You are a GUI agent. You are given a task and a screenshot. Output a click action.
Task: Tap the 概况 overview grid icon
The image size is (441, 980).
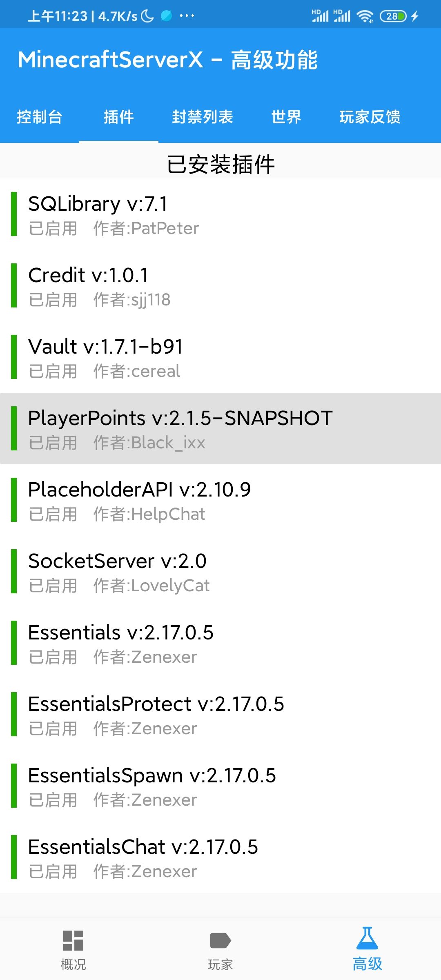coord(73,941)
